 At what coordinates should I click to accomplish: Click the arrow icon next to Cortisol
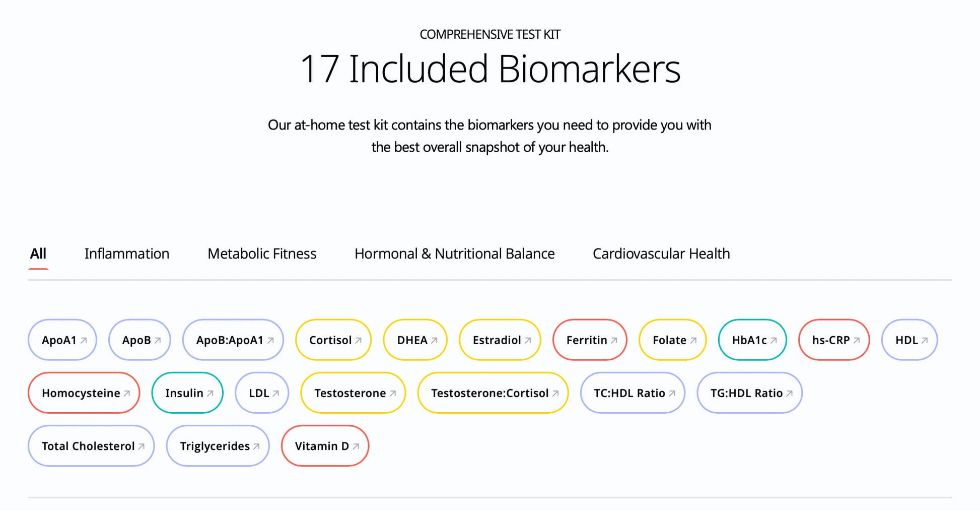[358, 341]
